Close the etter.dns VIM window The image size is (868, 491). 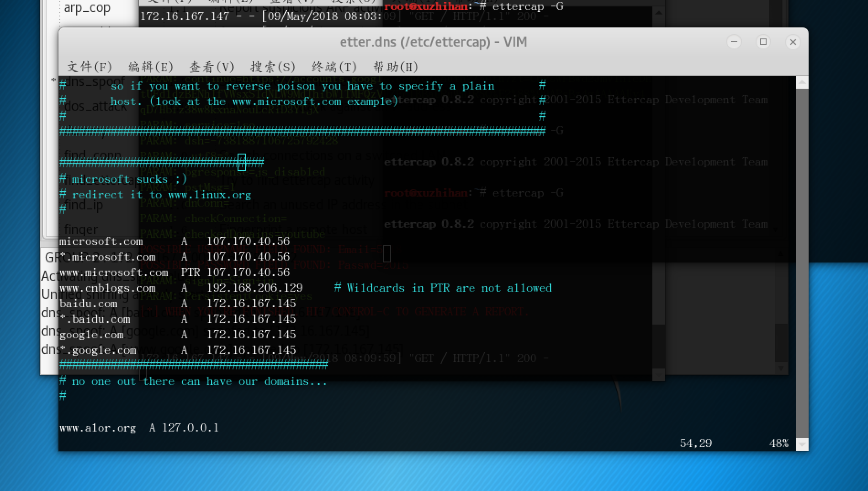click(x=793, y=42)
